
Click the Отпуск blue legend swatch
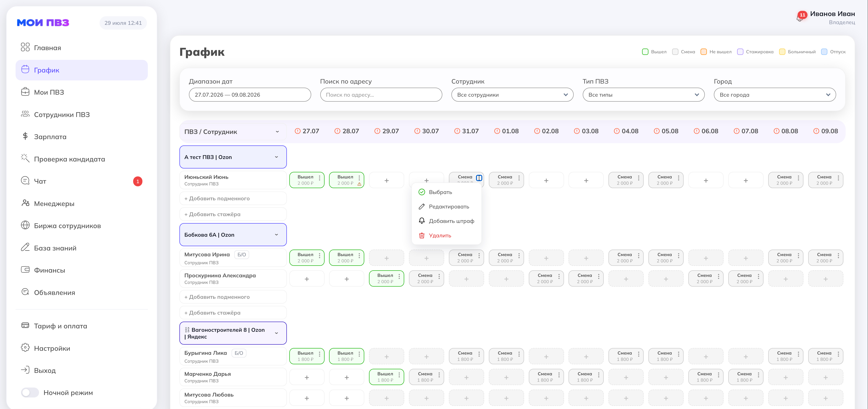point(824,52)
